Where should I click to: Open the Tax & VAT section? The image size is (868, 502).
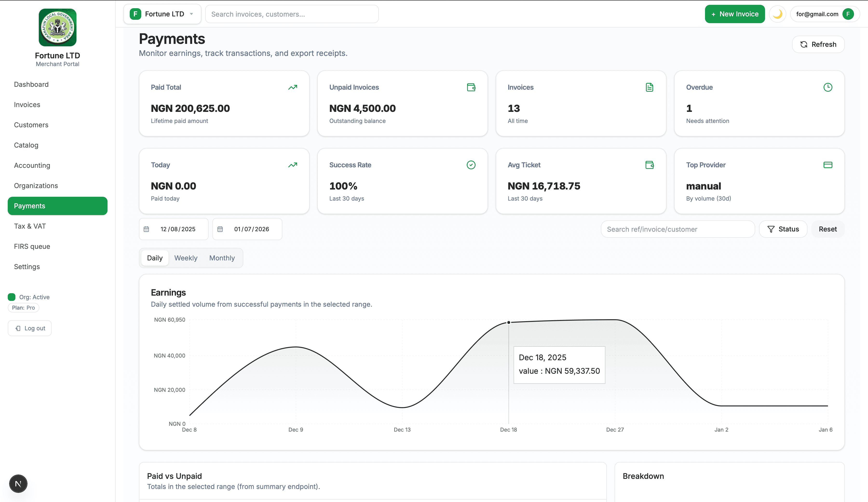click(x=30, y=226)
